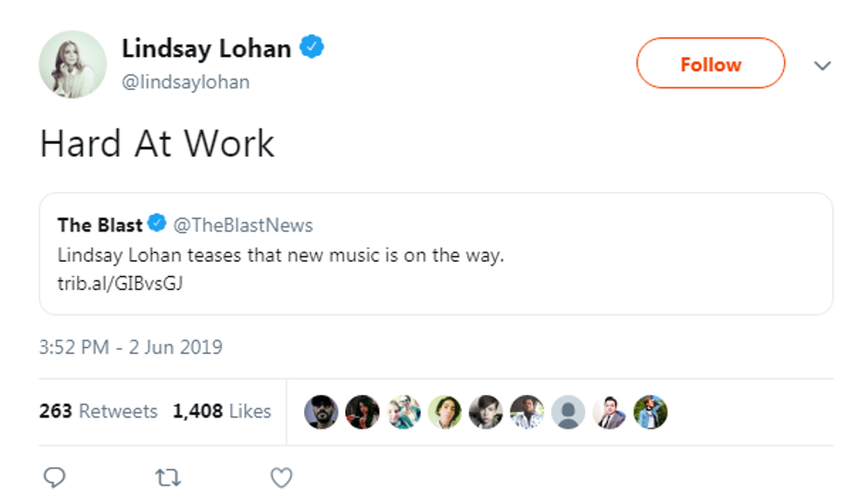Retweet this tweet using the retweet icon
This screenshot has height=504, width=856.
click(x=167, y=478)
